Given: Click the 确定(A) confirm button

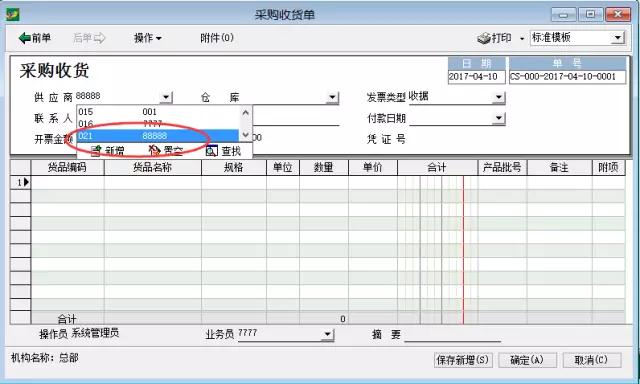Looking at the screenshot, I should [x=527, y=360].
